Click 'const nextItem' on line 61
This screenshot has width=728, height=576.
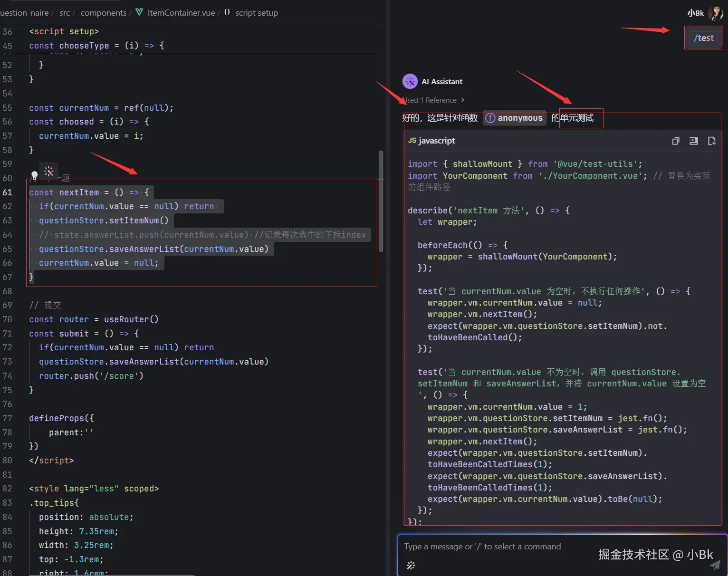click(x=64, y=192)
